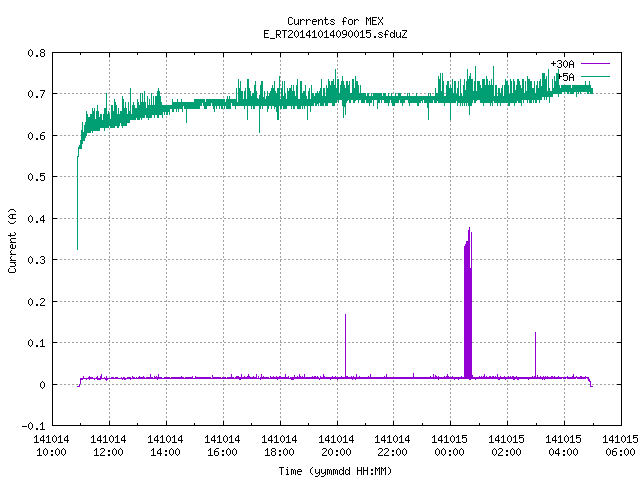This screenshot has height=480, width=640.
Task: Click the y-axis tick label '0.4'
Action: click(36, 219)
